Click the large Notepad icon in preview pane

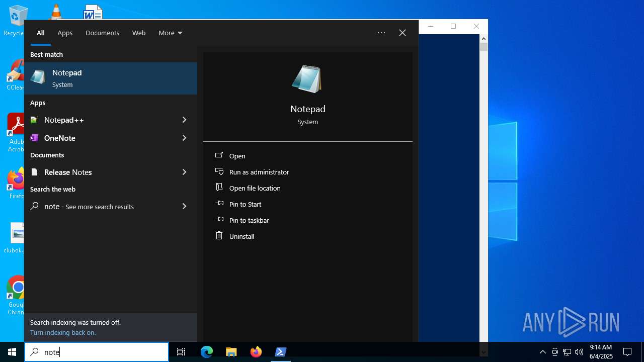pyautogui.click(x=307, y=79)
